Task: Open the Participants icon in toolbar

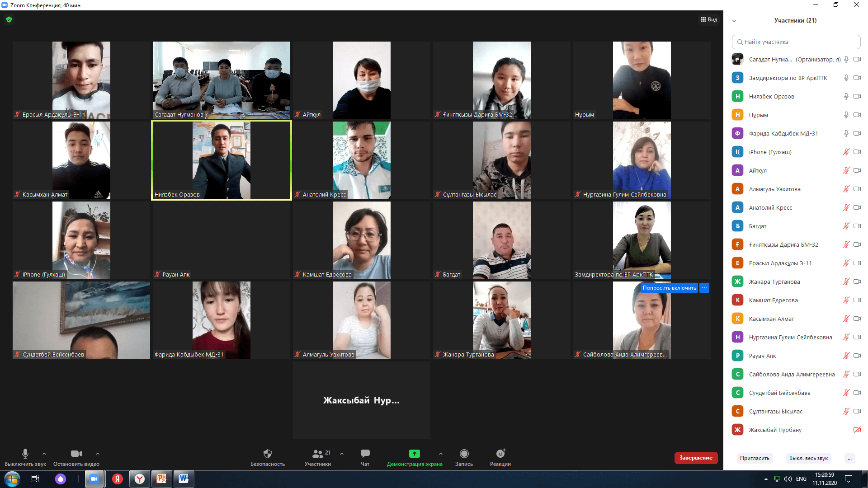Action: [318, 454]
